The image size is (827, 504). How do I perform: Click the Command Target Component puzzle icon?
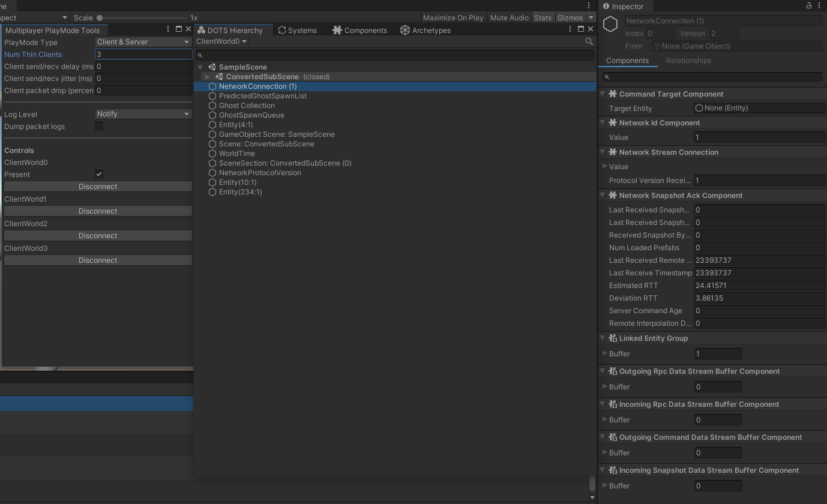(x=613, y=94)
